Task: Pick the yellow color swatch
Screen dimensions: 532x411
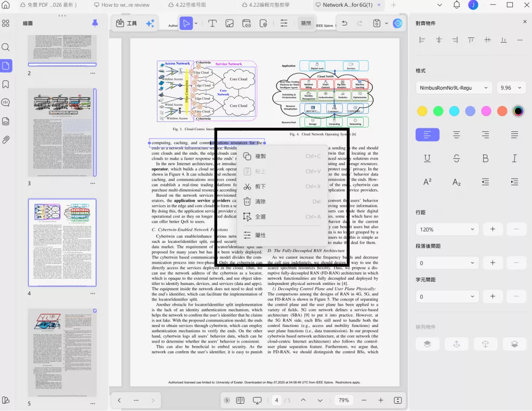Action: (422, 111)
